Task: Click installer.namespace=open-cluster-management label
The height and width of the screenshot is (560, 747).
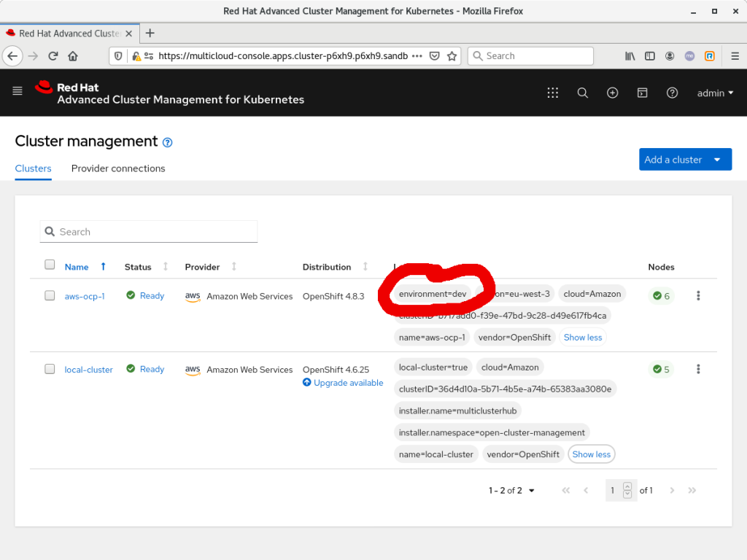Action: click(x=492, y=433)
